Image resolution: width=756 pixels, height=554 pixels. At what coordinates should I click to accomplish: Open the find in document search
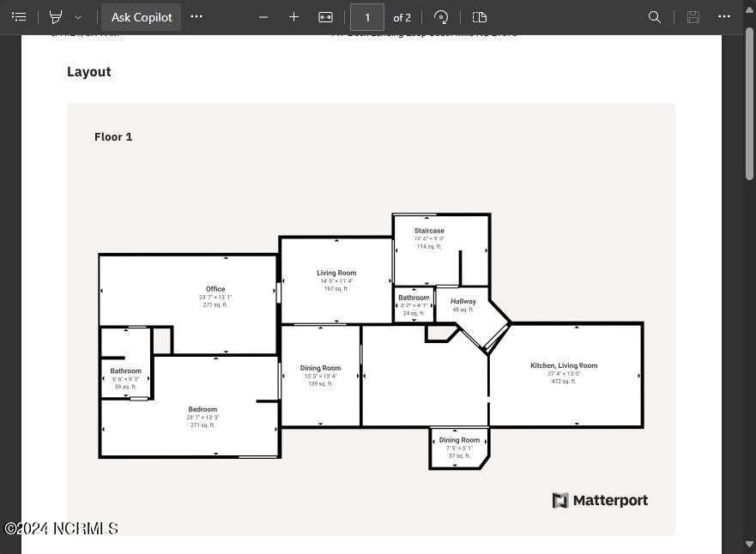pyautogui.click(x=654, y=17)
